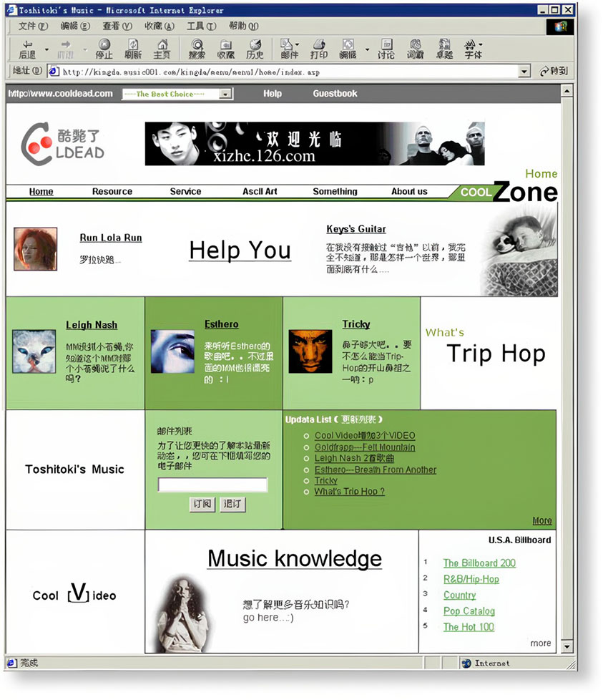Click the scrollbar down arrow
Screen dimensions: 608x700
pyautogui.click(x=567, y=646)
